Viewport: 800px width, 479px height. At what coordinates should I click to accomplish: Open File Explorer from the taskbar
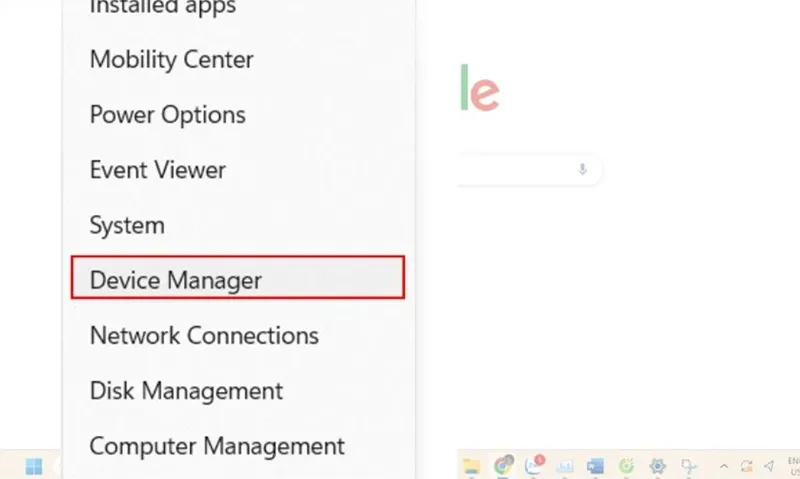(x=471, y=466)
